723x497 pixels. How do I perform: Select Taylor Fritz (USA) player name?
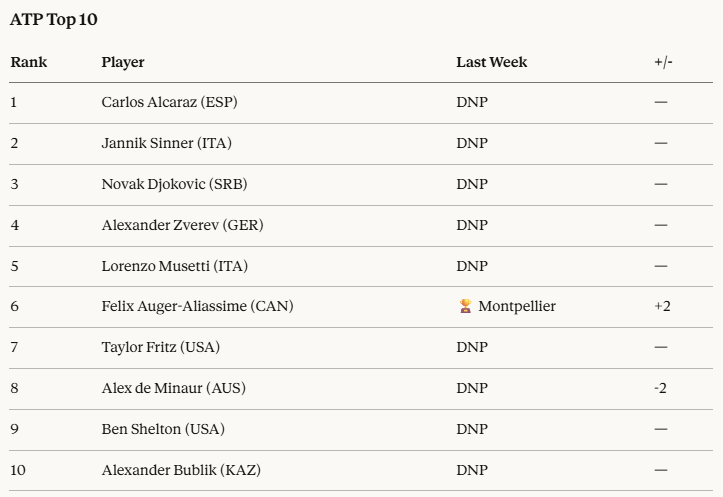(161, 347)
